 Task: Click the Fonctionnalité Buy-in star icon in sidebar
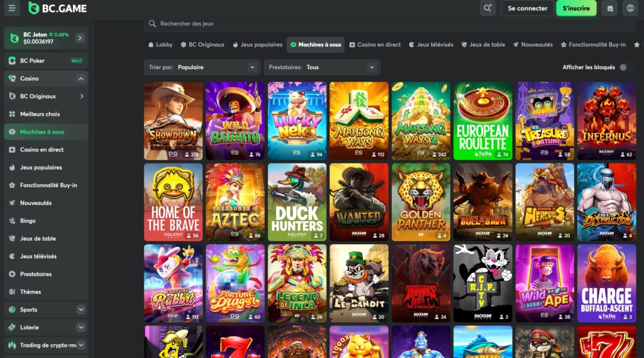[x=12, y=185]
